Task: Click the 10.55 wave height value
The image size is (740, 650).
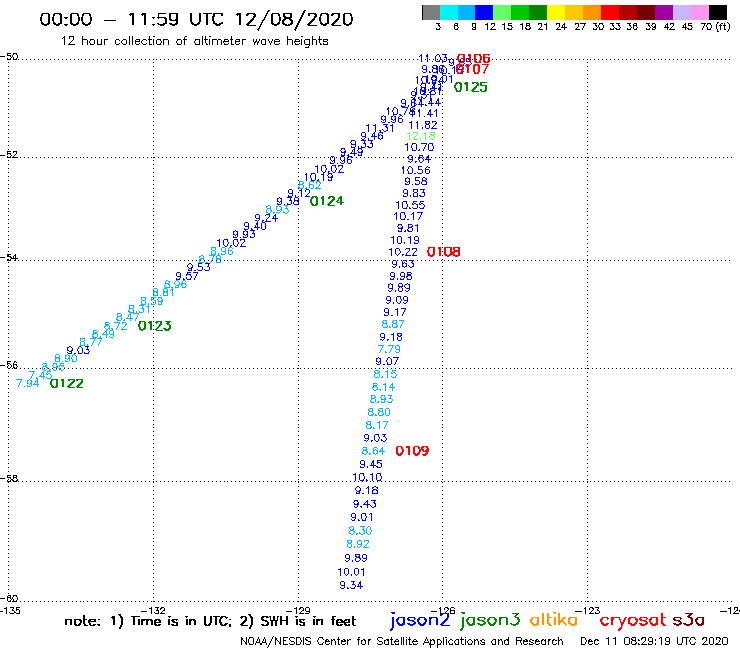Action: point(410,205)
